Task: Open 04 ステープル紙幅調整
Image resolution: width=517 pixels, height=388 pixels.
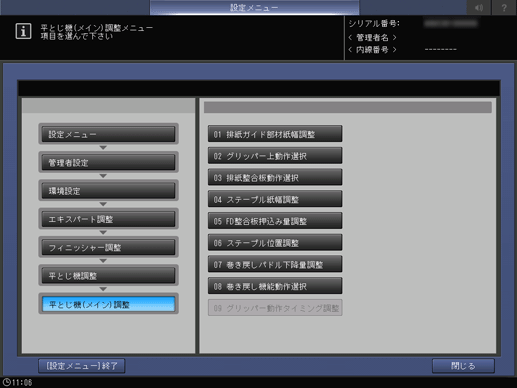Action: (x=275, y=199)
